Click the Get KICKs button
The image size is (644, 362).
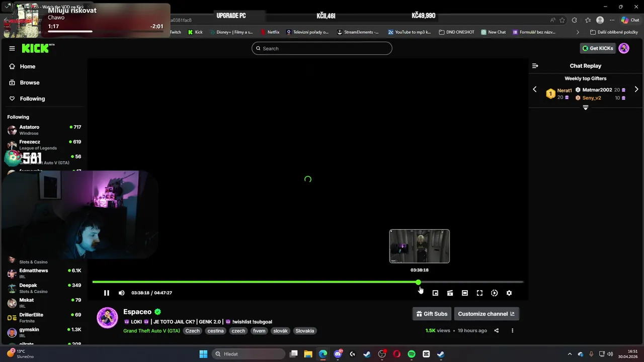point(598,48)
